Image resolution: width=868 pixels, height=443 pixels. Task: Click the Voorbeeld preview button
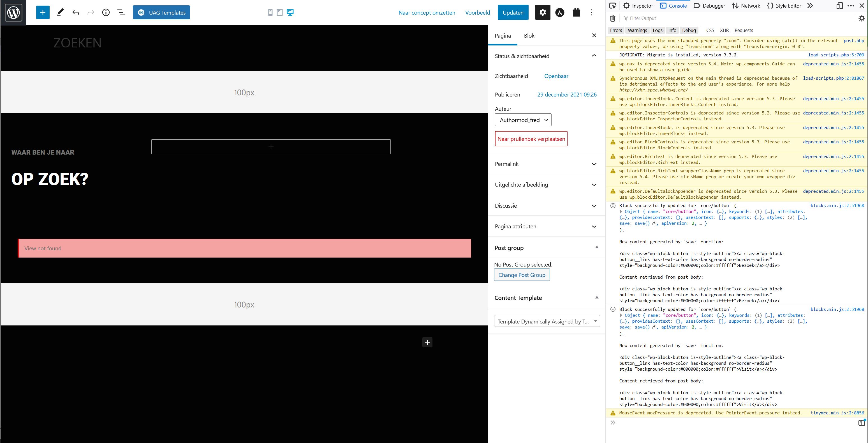(478, 12)
